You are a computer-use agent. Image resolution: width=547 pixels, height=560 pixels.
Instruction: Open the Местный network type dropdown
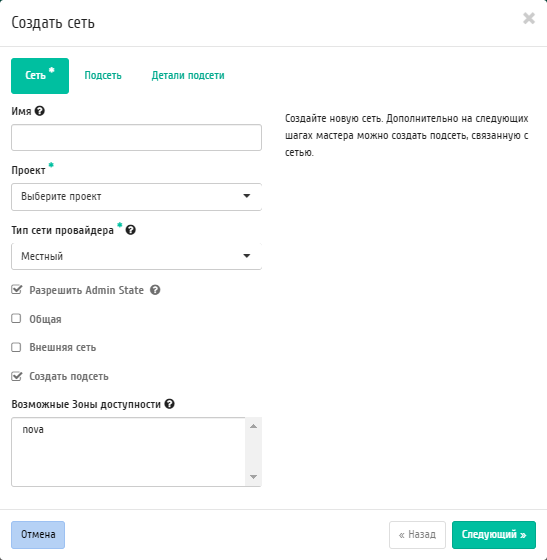pos(136,256)
